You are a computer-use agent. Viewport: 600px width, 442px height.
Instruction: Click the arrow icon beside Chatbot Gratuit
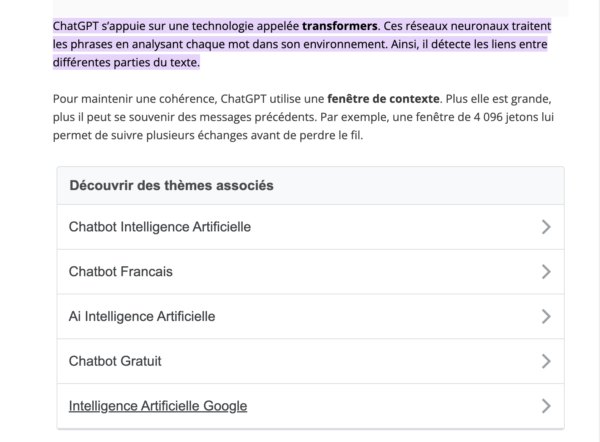(x=546, y=361)
